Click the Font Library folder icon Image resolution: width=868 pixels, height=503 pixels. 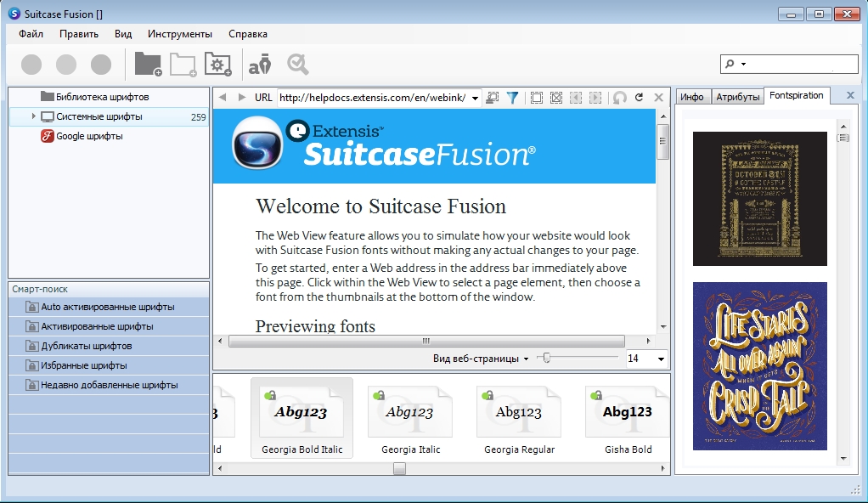(47, 96)
